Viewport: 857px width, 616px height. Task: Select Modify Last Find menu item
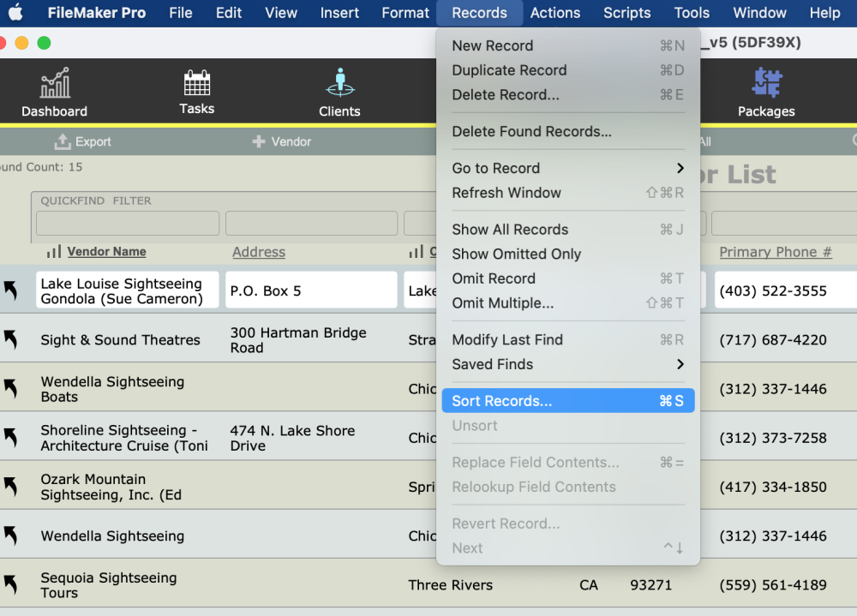(568, 339)
